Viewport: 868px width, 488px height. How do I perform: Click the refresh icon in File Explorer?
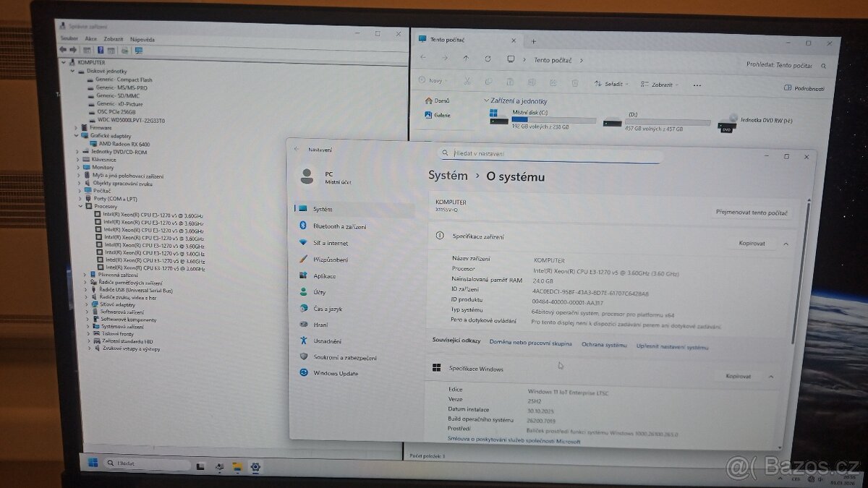pos(488,59)
